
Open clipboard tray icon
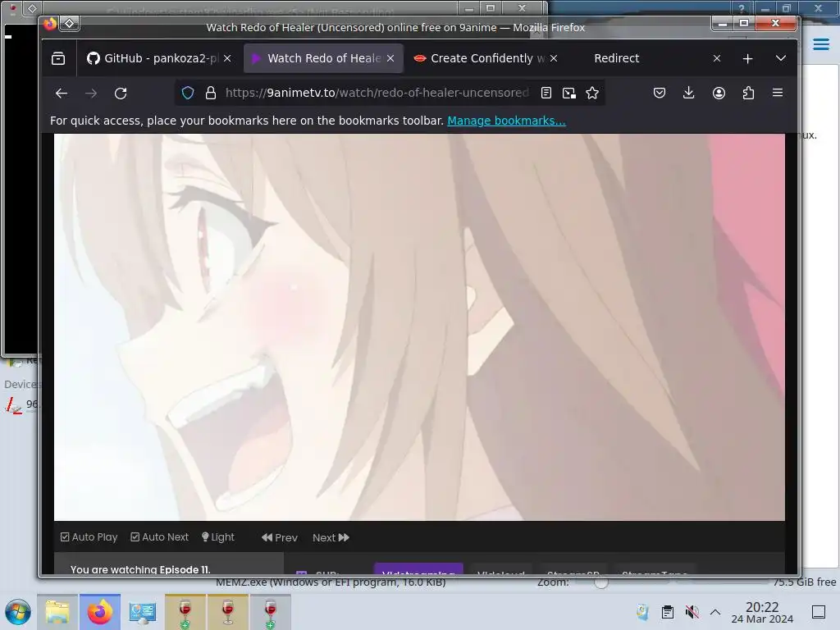(668, 612)
